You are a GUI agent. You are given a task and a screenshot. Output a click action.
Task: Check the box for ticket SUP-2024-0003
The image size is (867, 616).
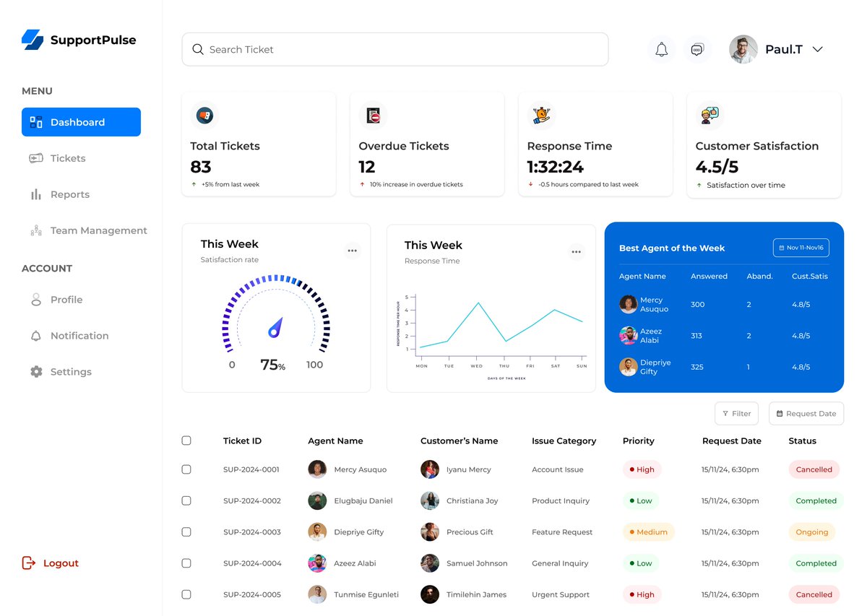186,532
